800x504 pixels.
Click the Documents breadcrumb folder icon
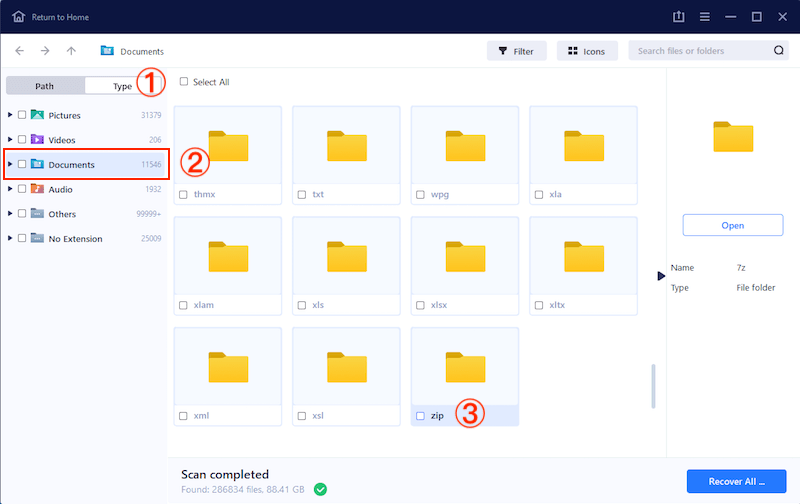[x=107, y=51]
